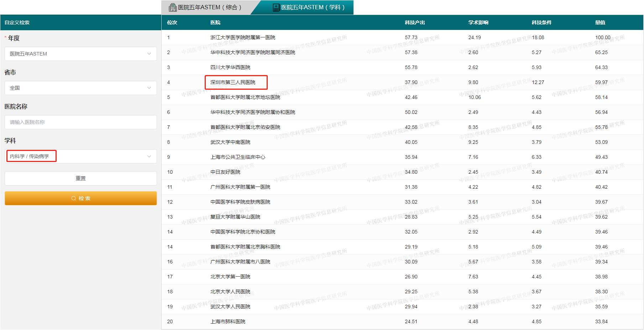Click 中日友好医院 at rank 10
Screen dimensions: 644x330
[x=225, y=172]
